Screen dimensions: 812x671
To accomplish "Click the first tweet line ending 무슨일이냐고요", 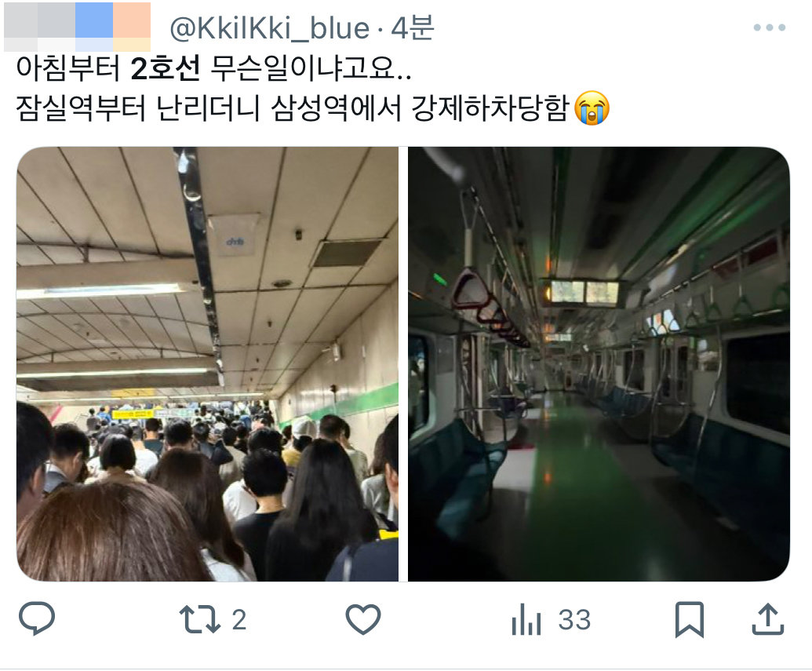I will click(214, 67).
